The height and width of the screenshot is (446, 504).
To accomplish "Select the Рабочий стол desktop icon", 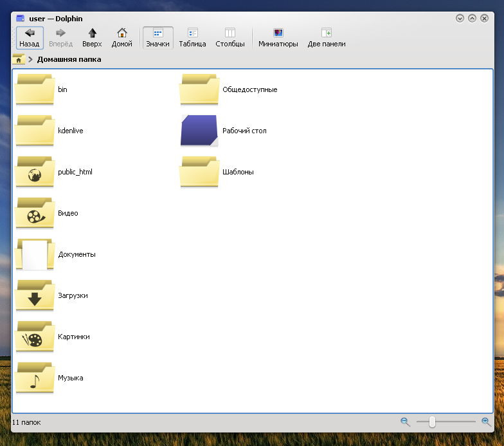I will point(199,131).
